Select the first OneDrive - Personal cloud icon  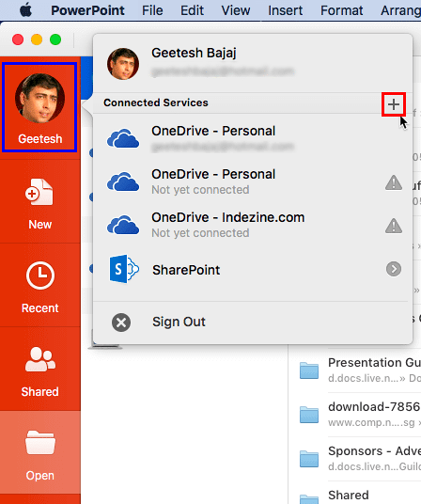point(123,138)
